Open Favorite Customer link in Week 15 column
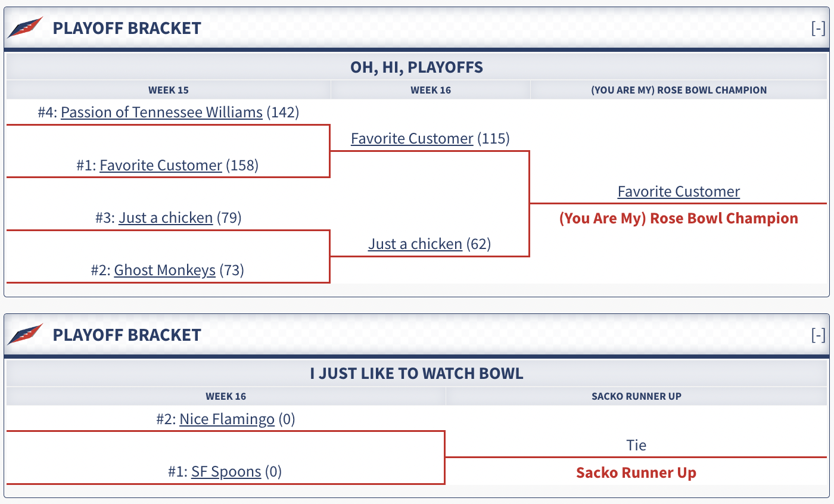The width and height of the screenshot is (834, 504). coord(161,165)
